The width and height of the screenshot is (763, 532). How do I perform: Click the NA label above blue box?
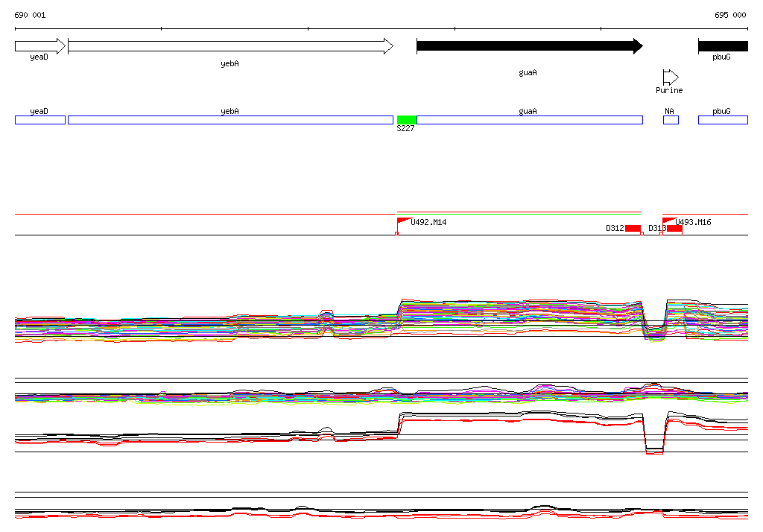click(x=670, y=112)
